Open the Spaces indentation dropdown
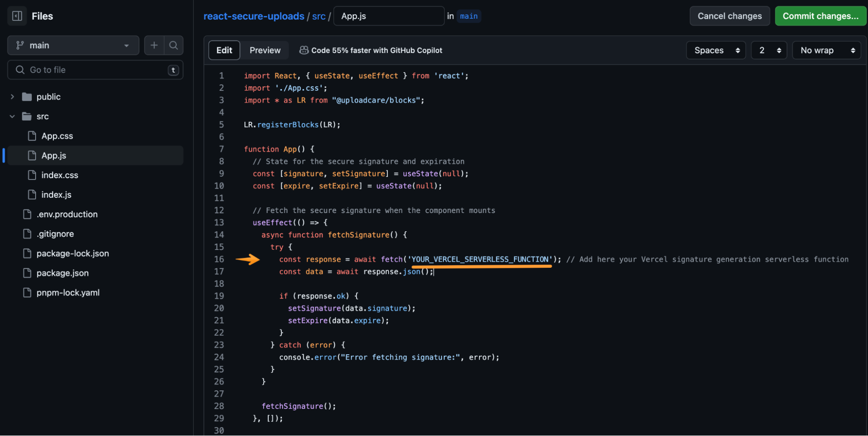Screen dimensions: 868x436 pyautogui.click(x=716, y=50)
